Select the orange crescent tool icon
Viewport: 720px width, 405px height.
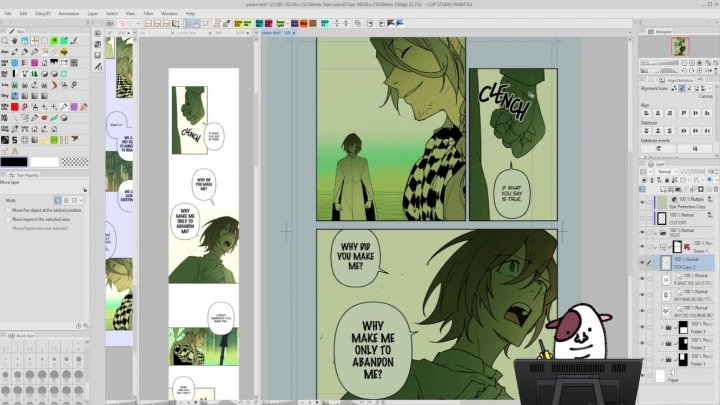point(54,85)
